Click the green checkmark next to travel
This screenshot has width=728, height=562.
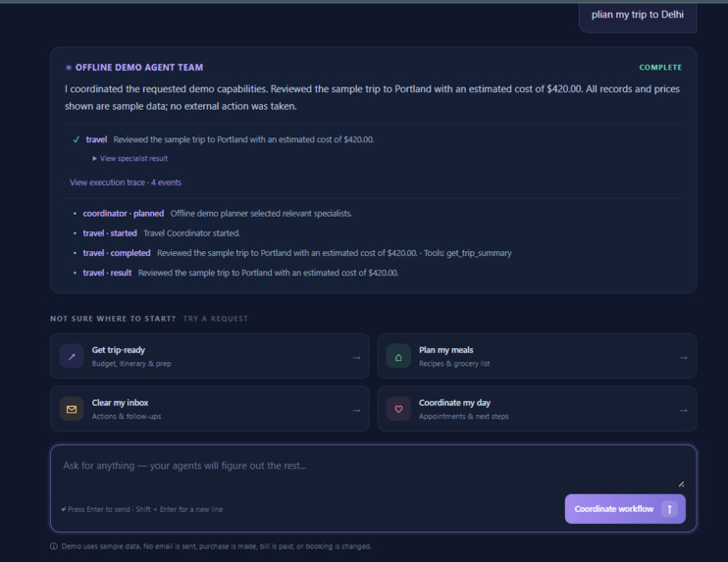coord(77,139)
